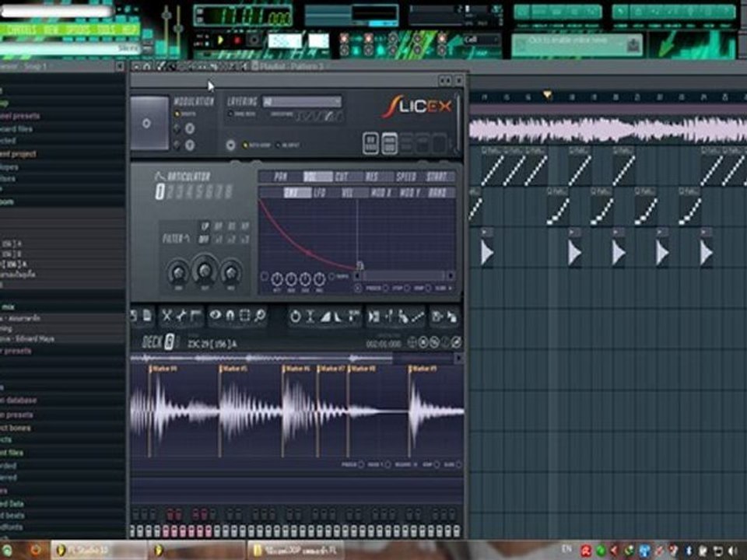Click the FL Studio 10 taskbar button

(x=98, y=551)
